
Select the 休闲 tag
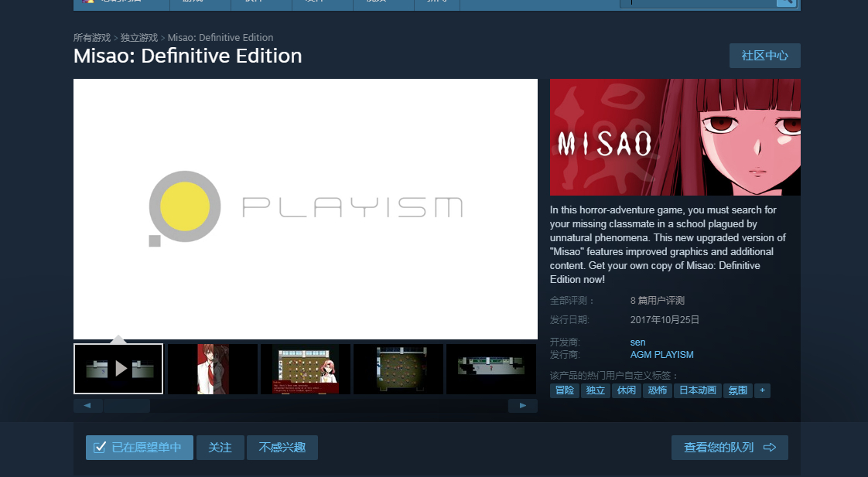[627, 390]
